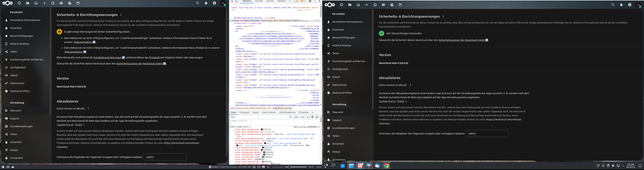Open DevTools three-dot customize menu
644x170 pixels.
click(315, 1)
